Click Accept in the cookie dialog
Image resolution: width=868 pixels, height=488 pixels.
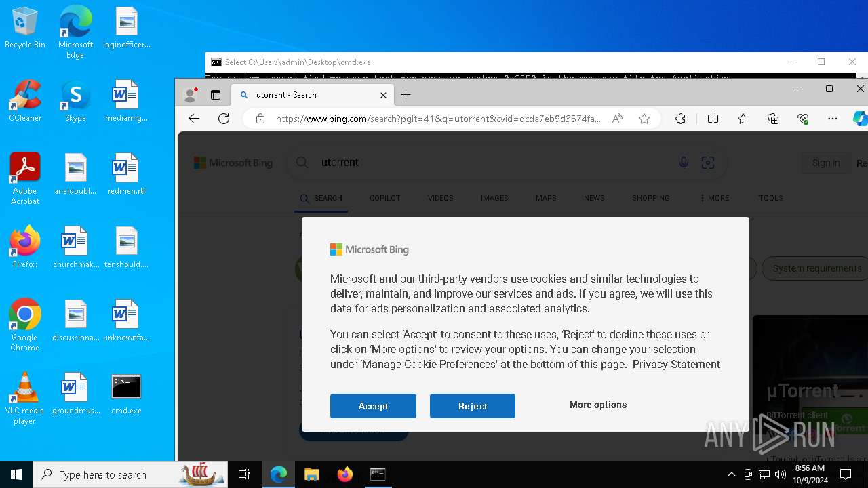click(373, 406)
